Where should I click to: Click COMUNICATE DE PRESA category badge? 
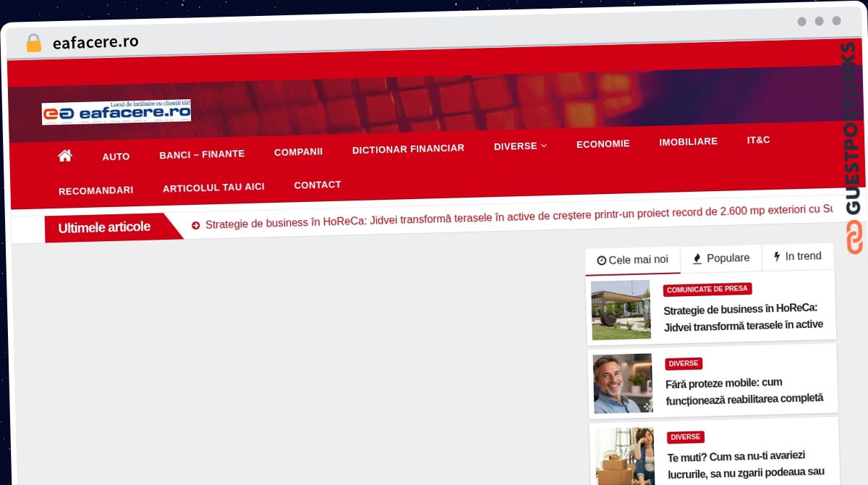[707, 290]
